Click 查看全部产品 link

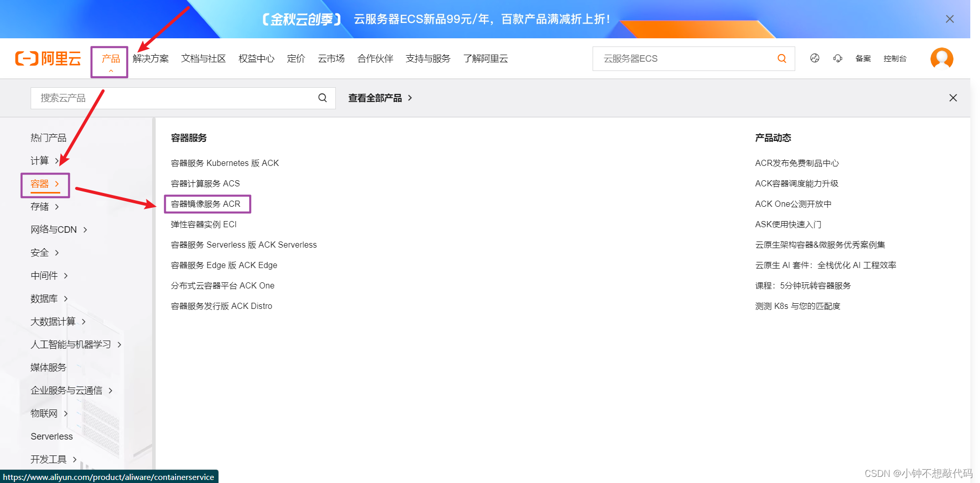(380, 98)
